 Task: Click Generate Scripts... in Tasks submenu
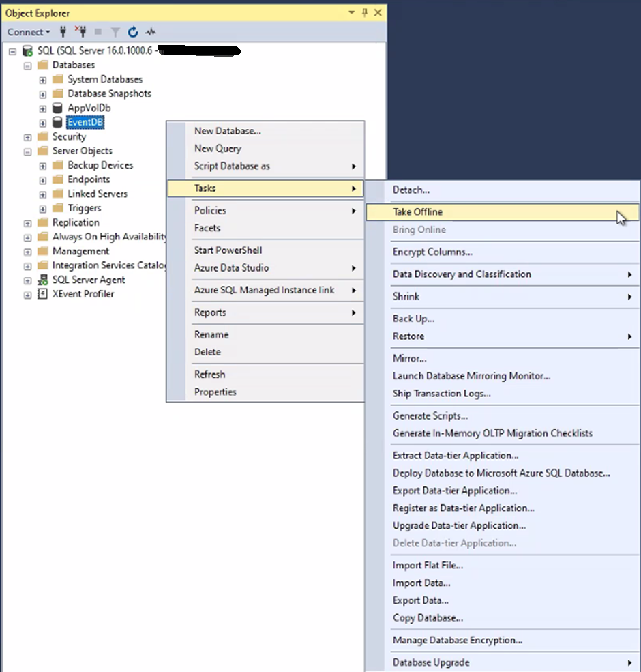coord(430,415)
